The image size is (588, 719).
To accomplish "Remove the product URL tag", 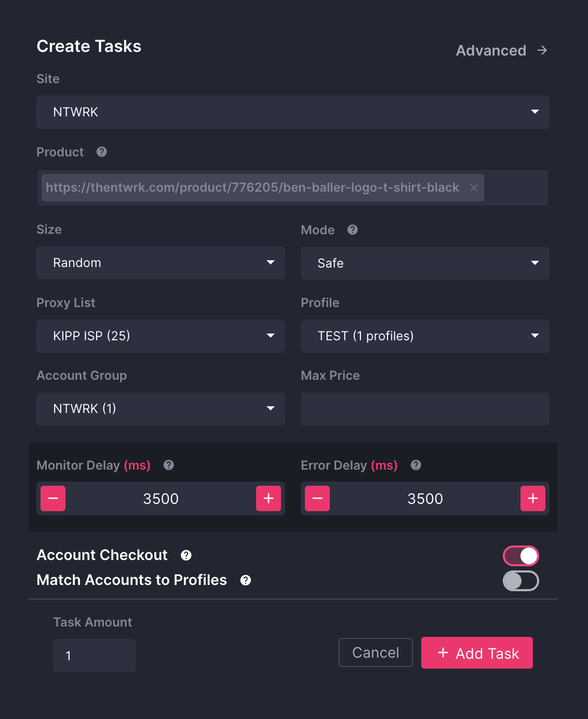I will 474,188.
